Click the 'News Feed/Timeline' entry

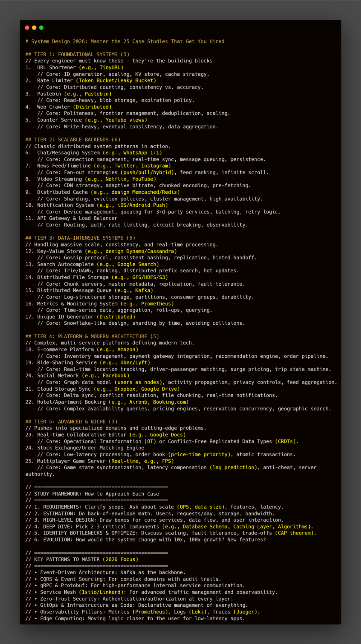pos(98,166)
